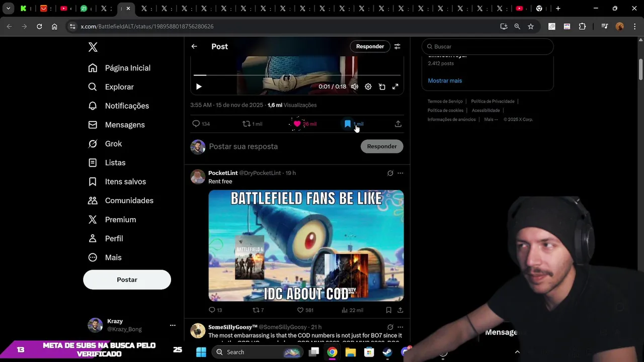This screenshot has width=644, height=362.
Task: Toggle picture-in-picture for video
Action: coord(382,86)
